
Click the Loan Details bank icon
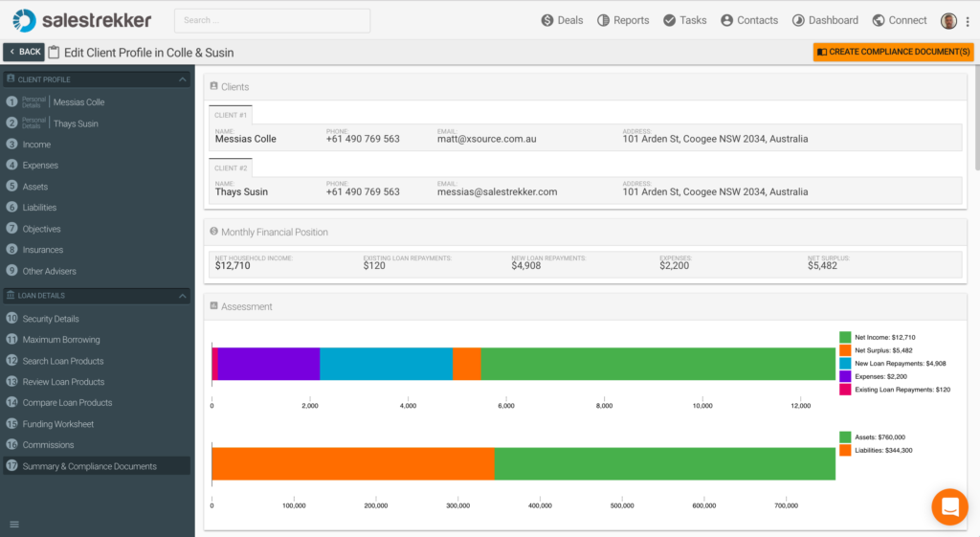tap(11, 295)
